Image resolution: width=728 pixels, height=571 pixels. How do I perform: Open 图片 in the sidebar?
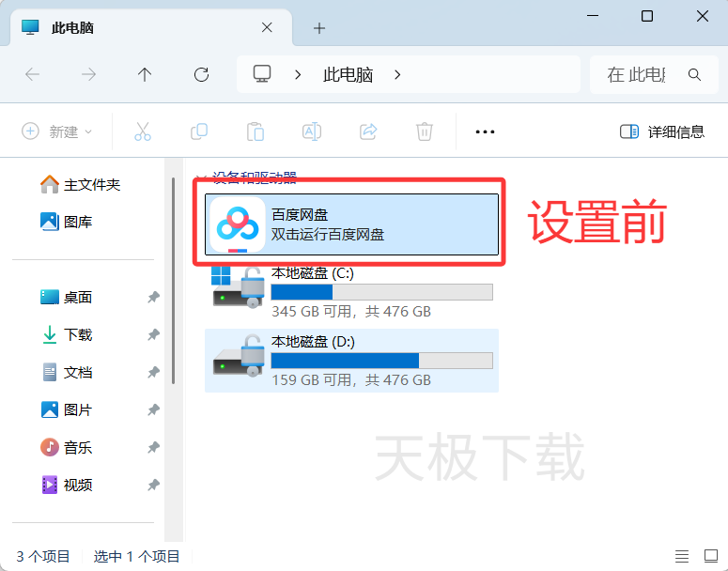(66, 409)
